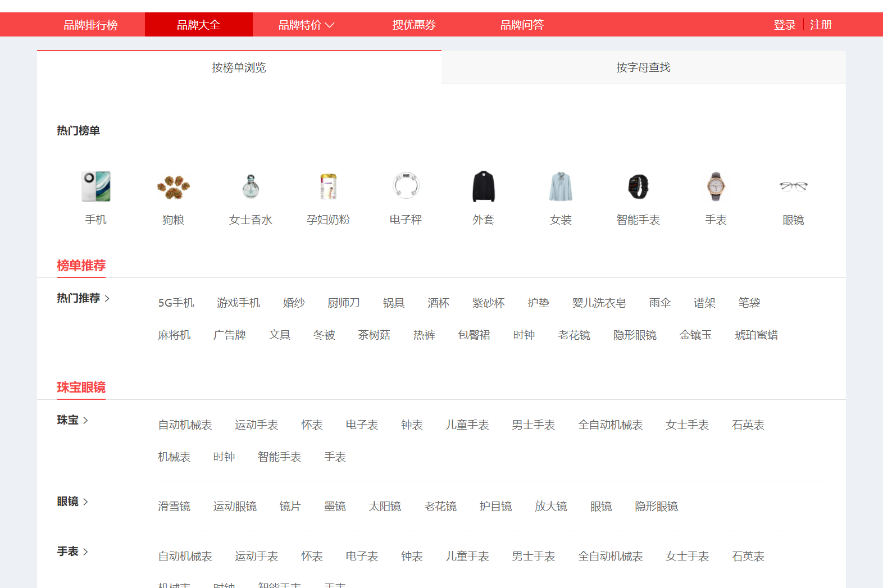Click the 注册 register link
The width and height of the screenshot is (883, 588).
(821, 25)
